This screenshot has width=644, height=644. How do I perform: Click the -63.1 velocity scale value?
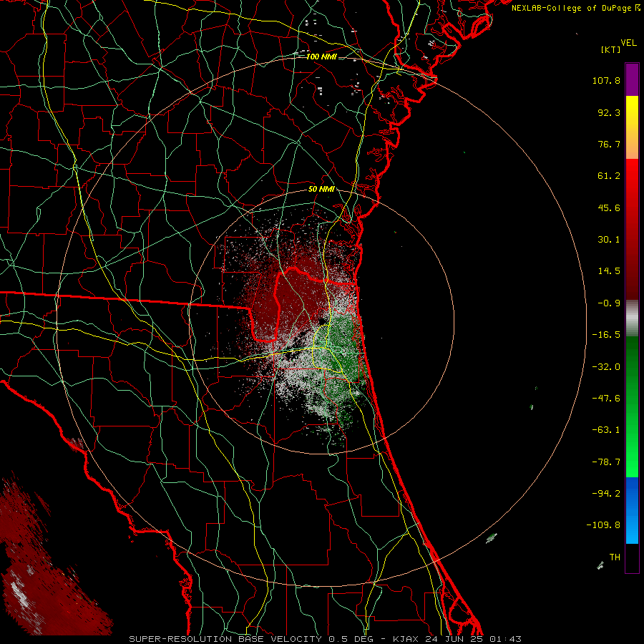606,430
